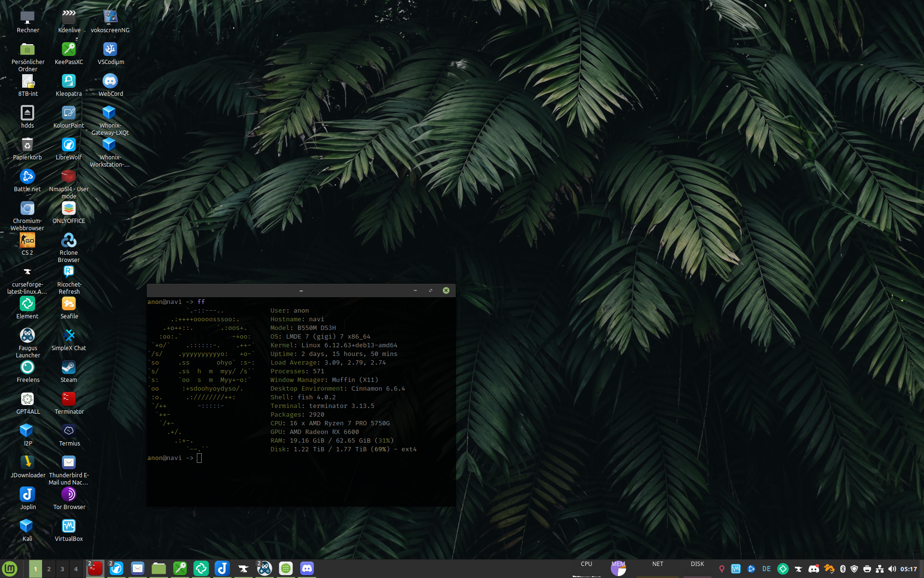Open the KeePassXC desktop icon
Image resolution: width=924 pixels, height=578 pixels.
tap(69, 50)
